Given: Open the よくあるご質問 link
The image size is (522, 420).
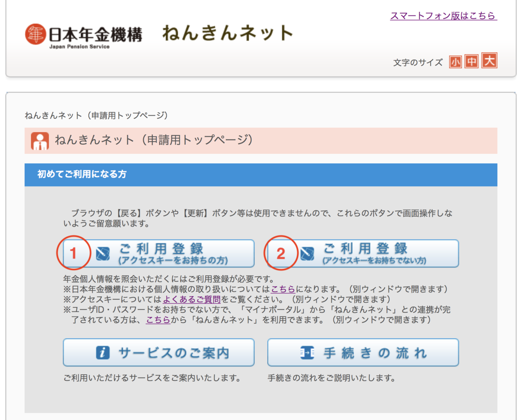Looking at the screenshot, I should tap(192, 300).
